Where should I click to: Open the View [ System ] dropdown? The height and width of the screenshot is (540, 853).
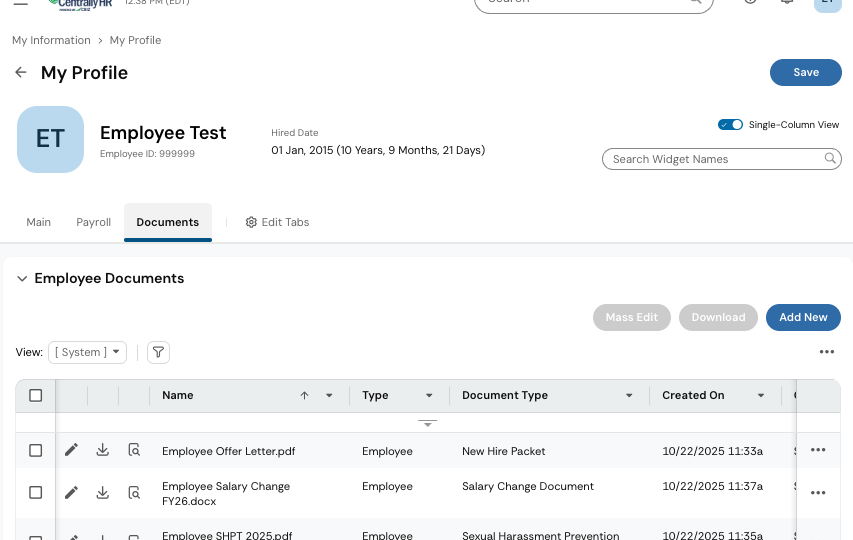point(87,352)
